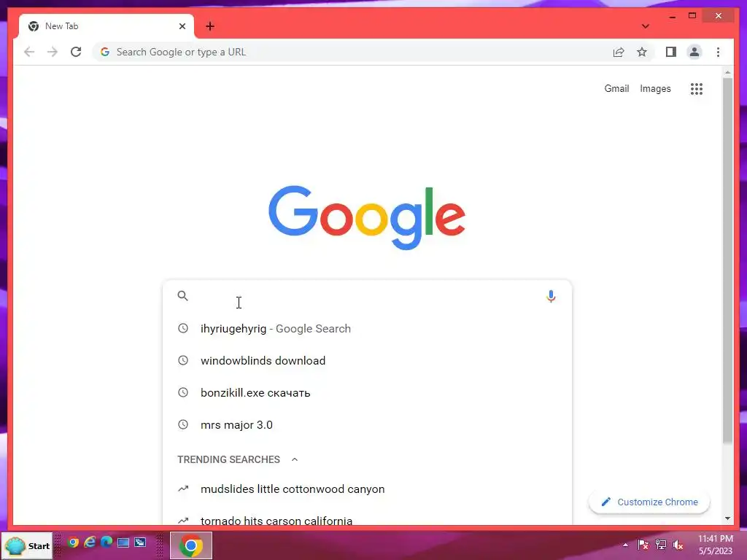
Task: Select trending mudslides little cottonwood canyon
Action: pyautogui.click(x=367, y=489)
